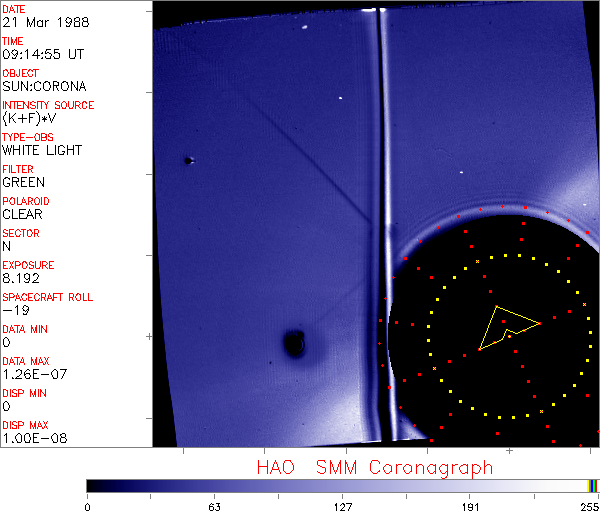600x512 pixels.
Task: Click the date value 21 Mar 1988
Action: tap(40, 22)
